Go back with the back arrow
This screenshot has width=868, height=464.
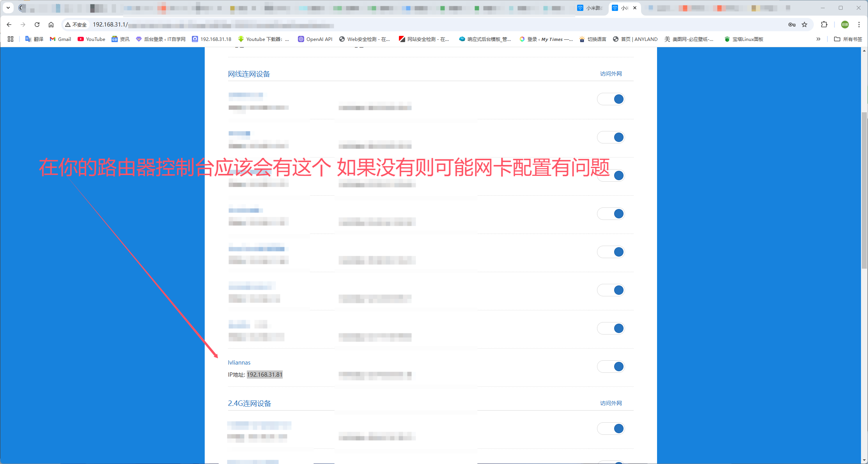pos(9,25)
